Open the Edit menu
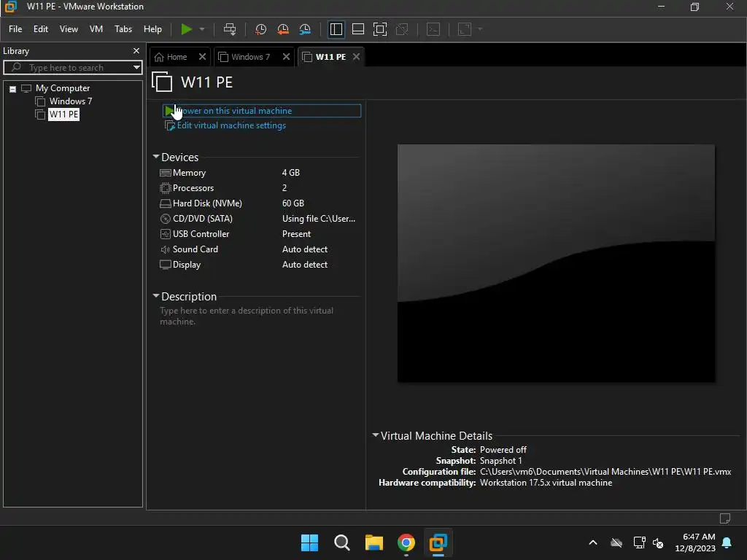Viewport: 747px width, 560px height. click(41, 29)
